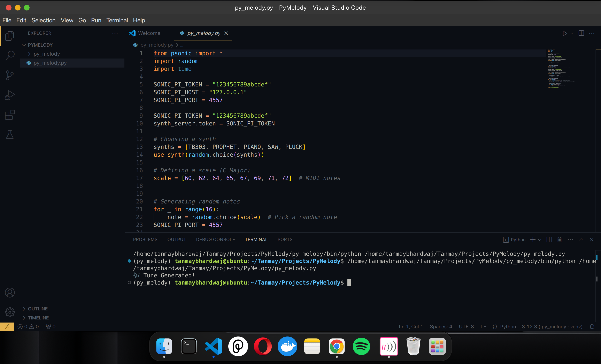Change encoding via UTF-8
This screenshot has width=601, height=364.
tap(466, 327)
